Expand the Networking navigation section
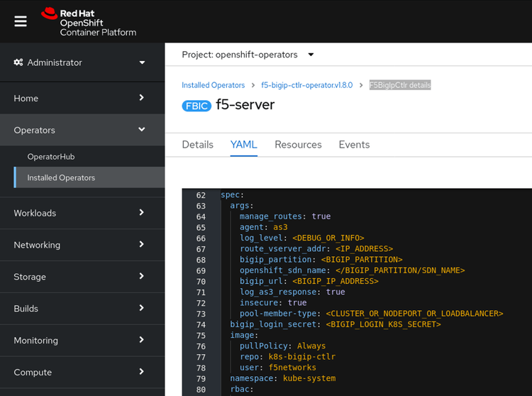 click(x=82, y=245)
